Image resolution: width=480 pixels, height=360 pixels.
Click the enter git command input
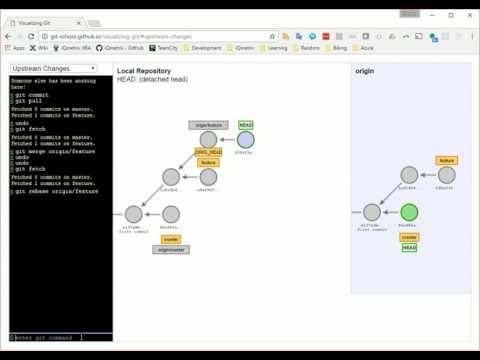61,337
